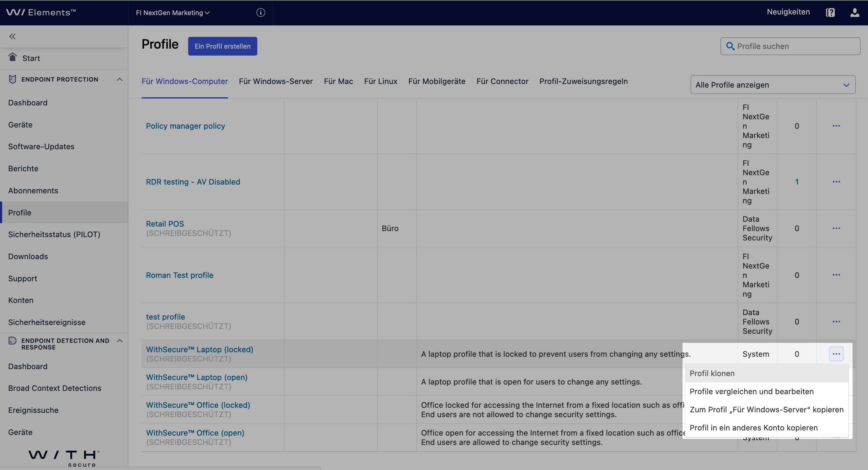Open three-dot menu for Retail POS row
868x470 pixels.
click(836, 228)
